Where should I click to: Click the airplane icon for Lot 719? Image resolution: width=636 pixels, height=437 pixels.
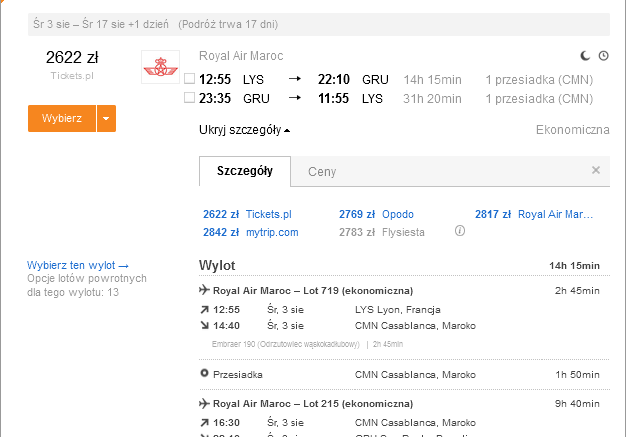click(204, 290)
